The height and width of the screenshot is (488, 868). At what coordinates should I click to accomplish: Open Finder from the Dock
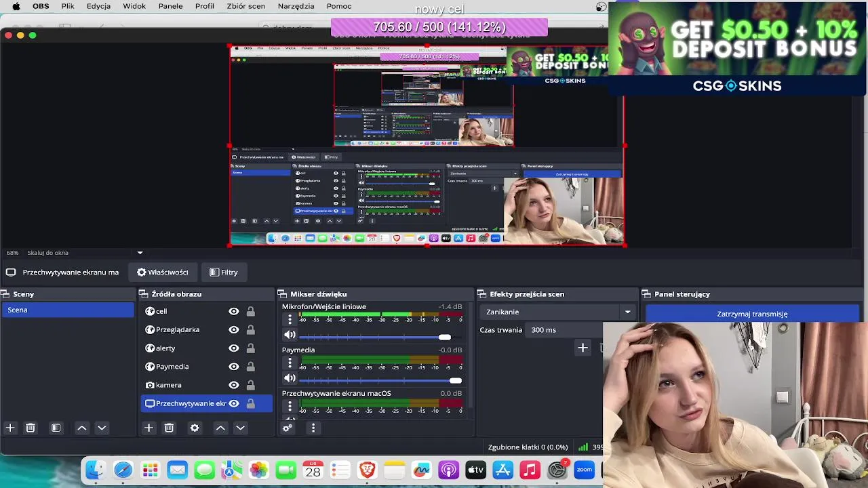point(96,470)
